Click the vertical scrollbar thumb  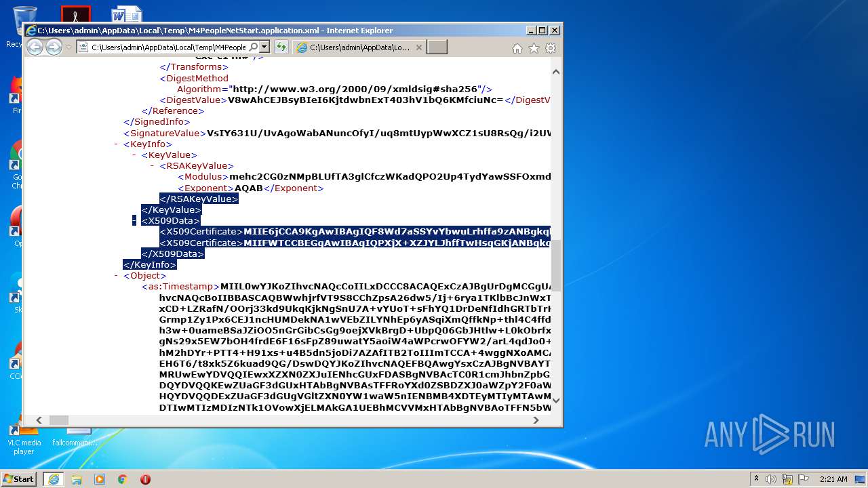556,265
